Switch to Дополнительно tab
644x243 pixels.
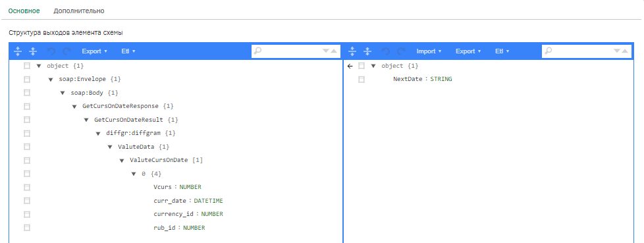79,11
